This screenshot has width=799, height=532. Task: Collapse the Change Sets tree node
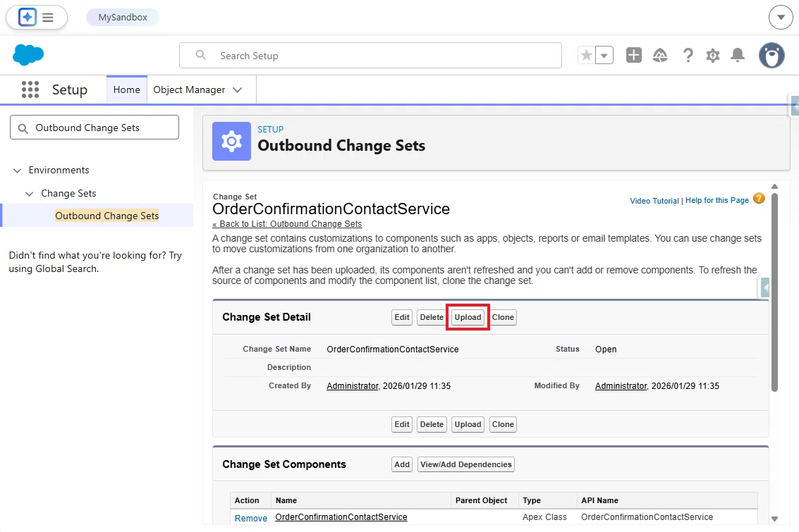[30, 194]
